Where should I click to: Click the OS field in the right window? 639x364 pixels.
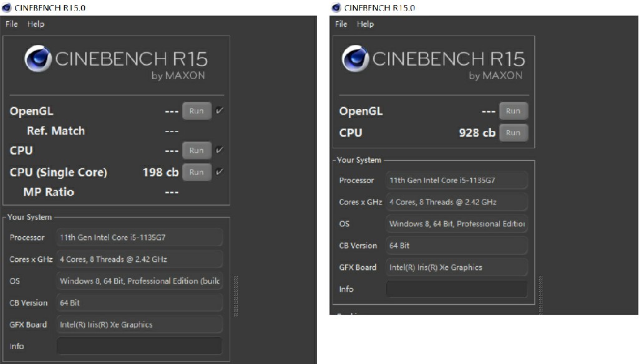[x=456, y=224]
